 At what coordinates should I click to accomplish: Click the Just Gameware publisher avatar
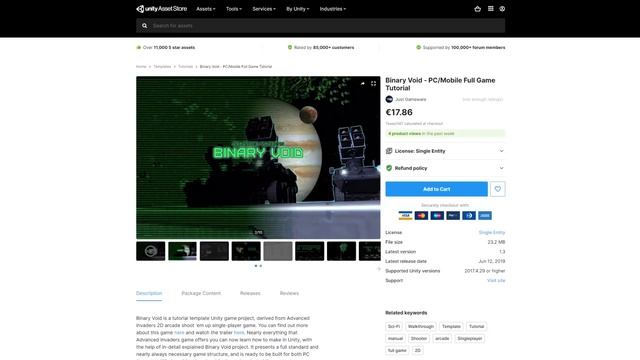[x=389, y=99]
